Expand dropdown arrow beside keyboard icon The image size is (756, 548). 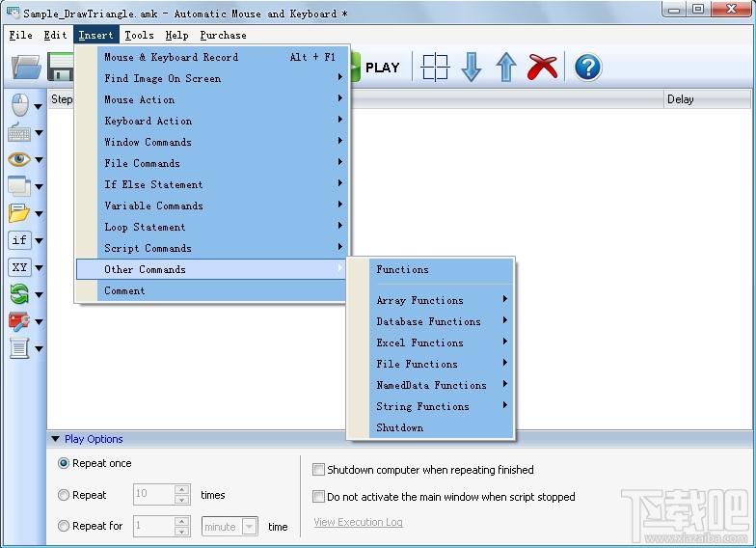39,133
